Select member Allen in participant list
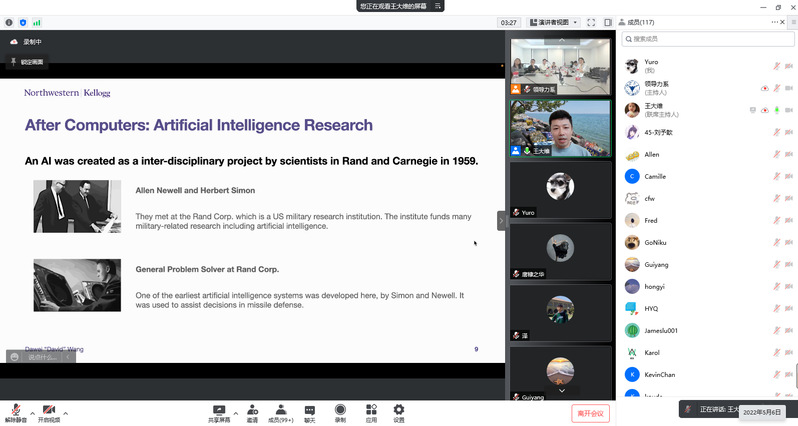The image size is (798, 426). coord(651,155)
